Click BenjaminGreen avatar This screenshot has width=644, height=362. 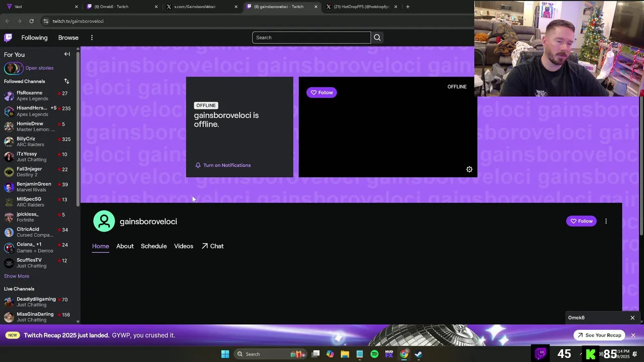point(9,187)
